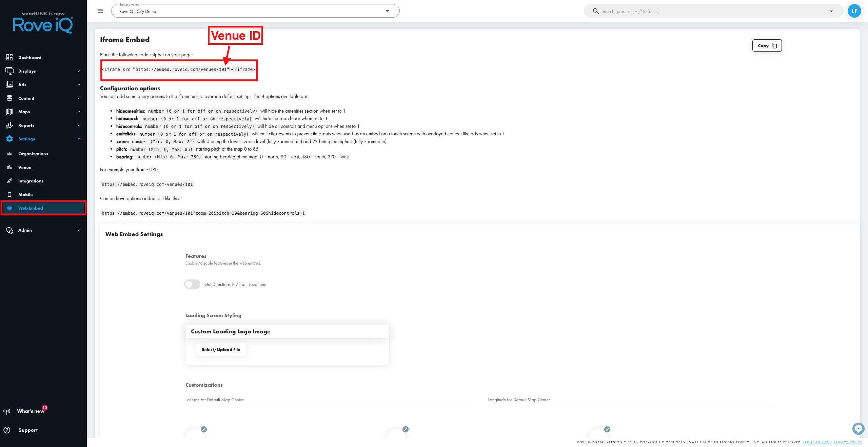Open the LF user avatar
868x447 pixels.
click(854, 11)
